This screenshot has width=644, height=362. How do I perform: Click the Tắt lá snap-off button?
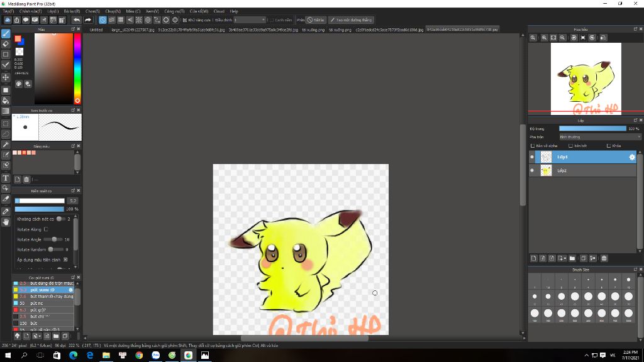(316, 19)
